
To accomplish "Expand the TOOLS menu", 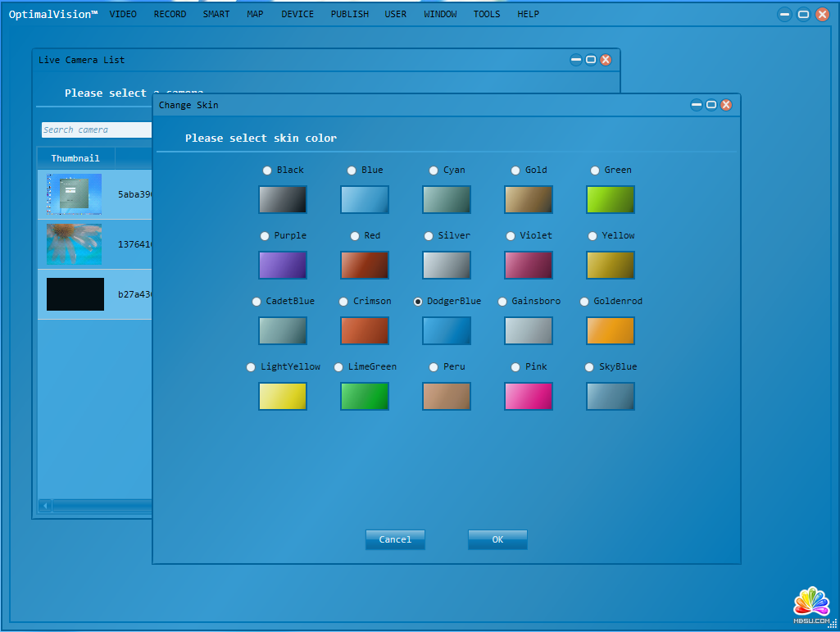I will (x=486, y=14).
